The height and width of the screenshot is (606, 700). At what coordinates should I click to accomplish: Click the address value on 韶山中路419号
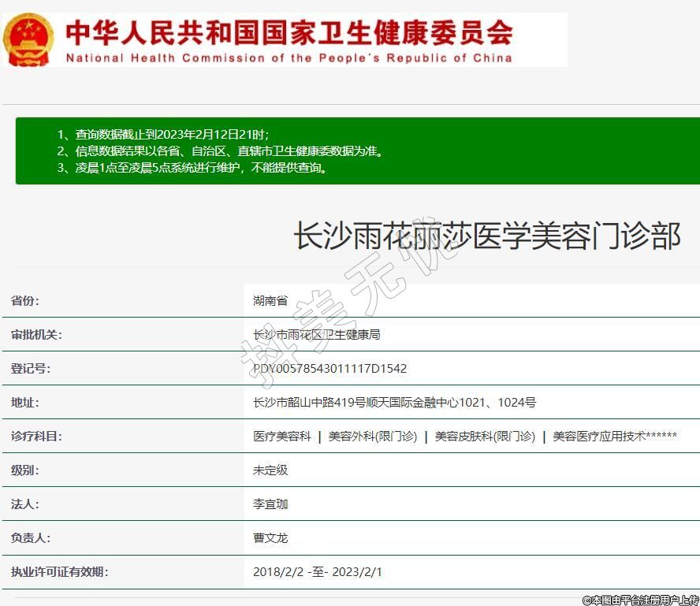coord(394,402)
